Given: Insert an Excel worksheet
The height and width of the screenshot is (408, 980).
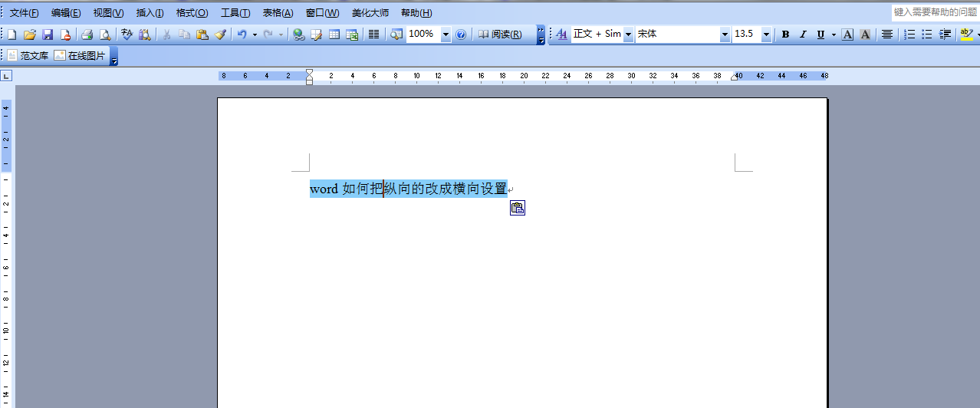Looking at the screenshot, I should coord(352,35).
